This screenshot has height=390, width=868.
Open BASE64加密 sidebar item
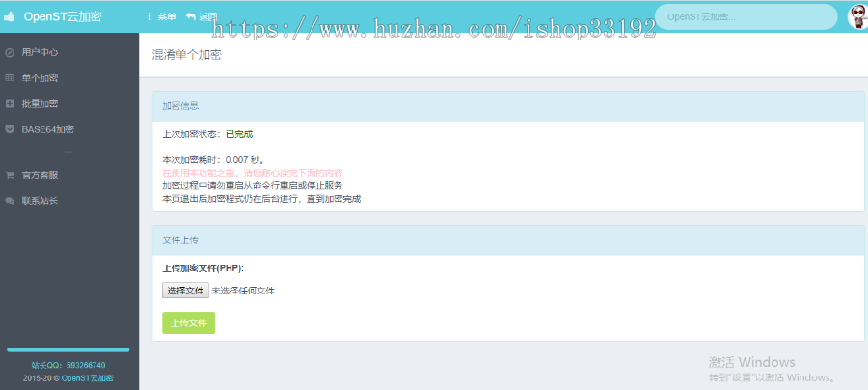[47, 129]
